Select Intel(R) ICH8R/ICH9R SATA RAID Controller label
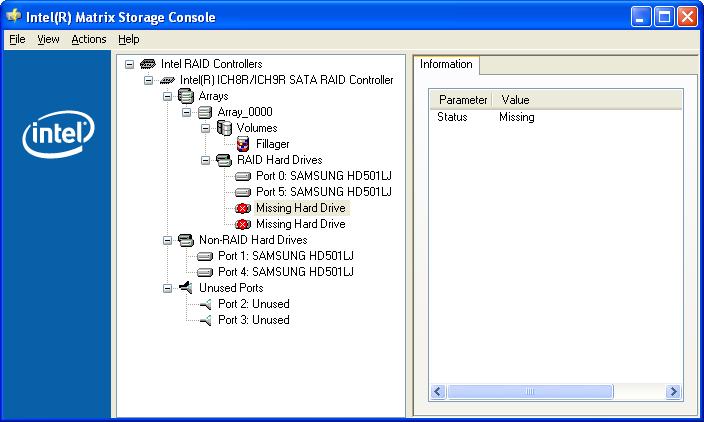The width and height of the screenshot is (704, 422). coord(286,80)
